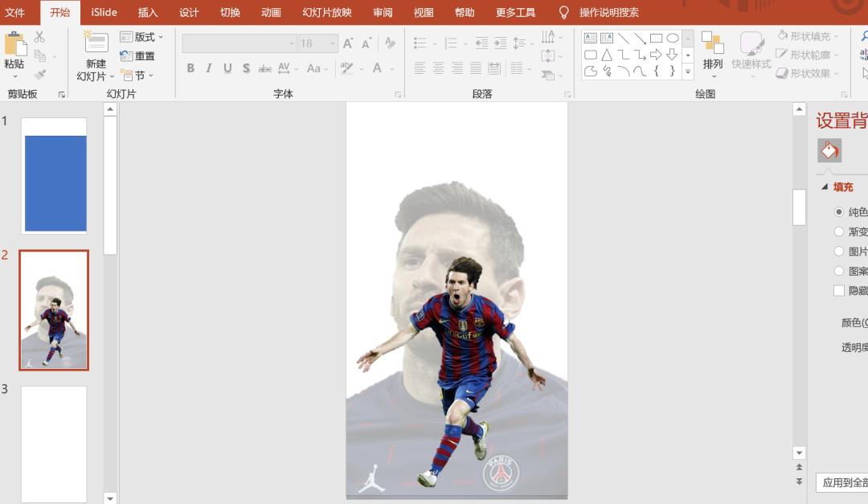Click the Reset (重置) slide icon
Viewport: 868px width, 504px height.
point(137,56)
